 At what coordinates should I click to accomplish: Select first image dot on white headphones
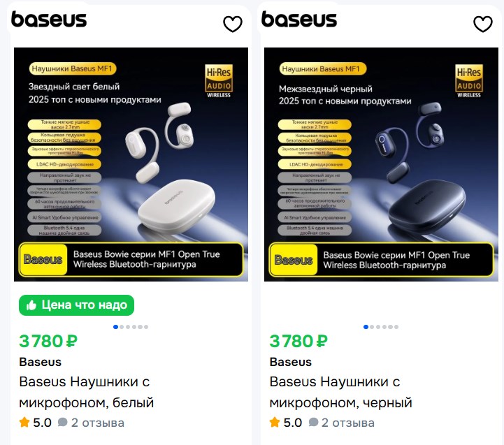116,327
